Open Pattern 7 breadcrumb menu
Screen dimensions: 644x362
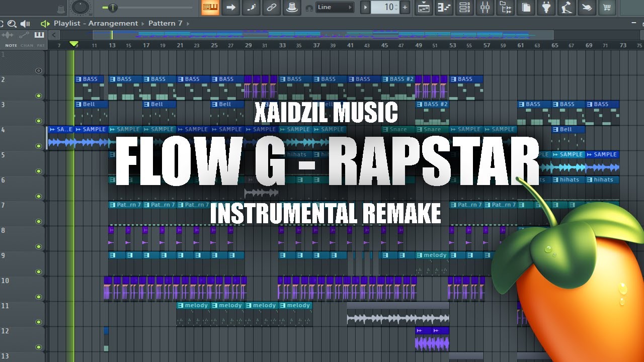click(x=166, y=24)
